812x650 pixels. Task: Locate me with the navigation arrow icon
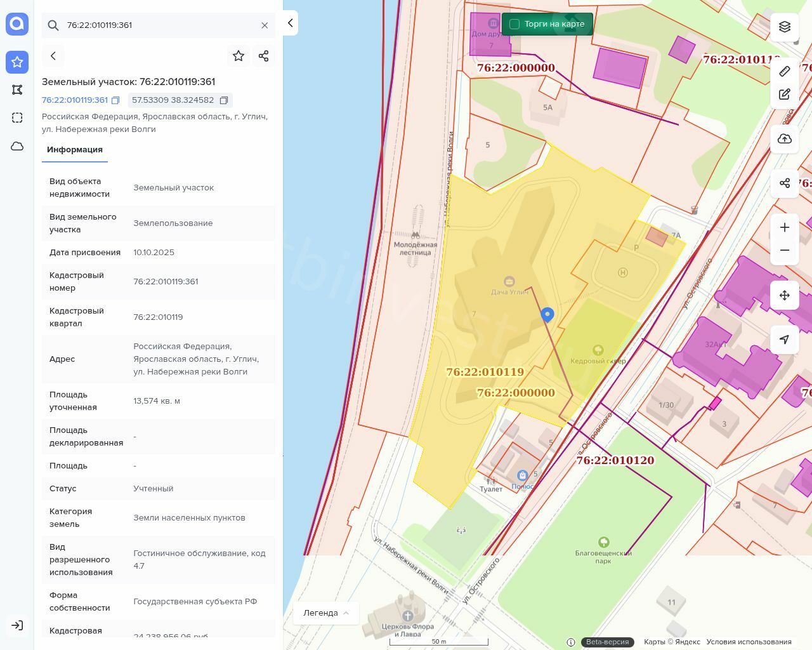785,340
